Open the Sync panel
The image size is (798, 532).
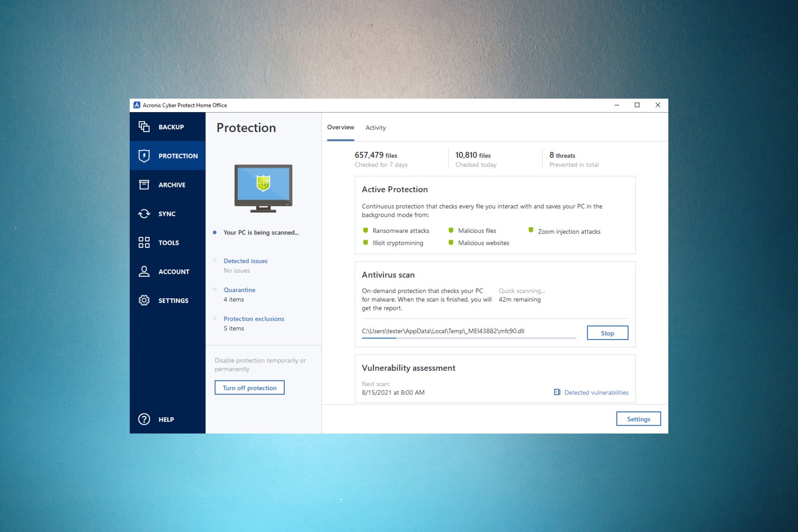[x=168, y=213]
